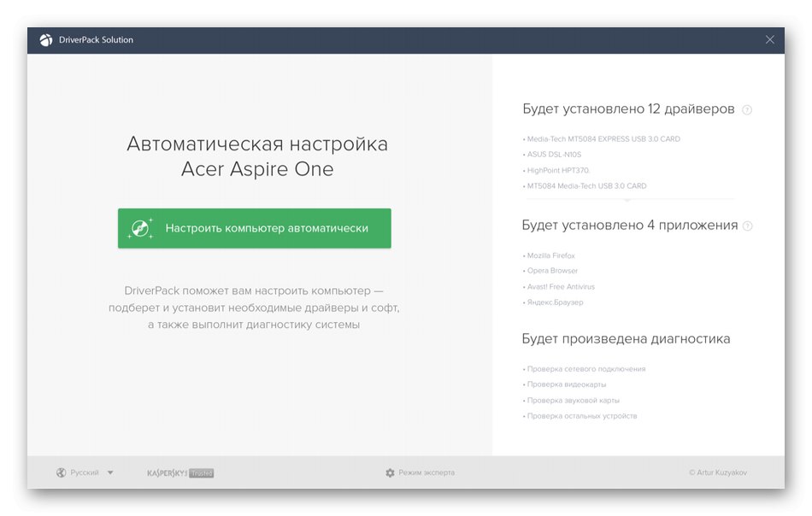Select 'HighPoint HPT370' driver entry

(556, 170)
